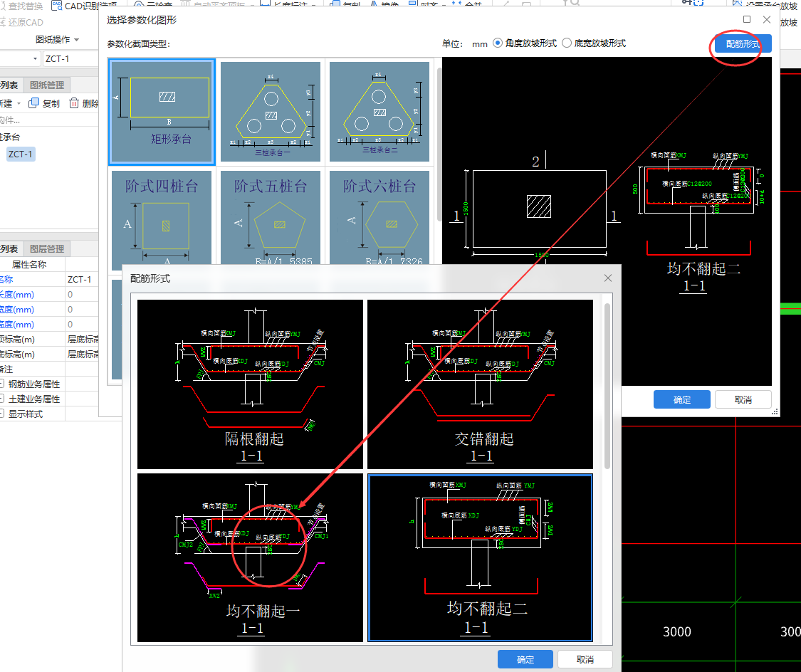The width and height of the screenshot is (801, 672).
Task: Click the 顶标高(m) value cell
Action: [82, 339]
